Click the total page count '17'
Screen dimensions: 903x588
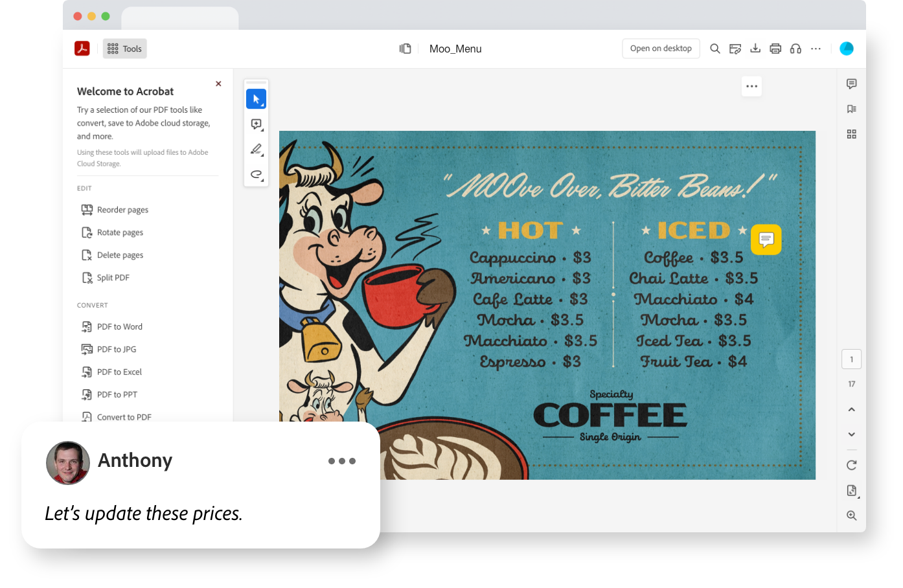pos(852,384)
